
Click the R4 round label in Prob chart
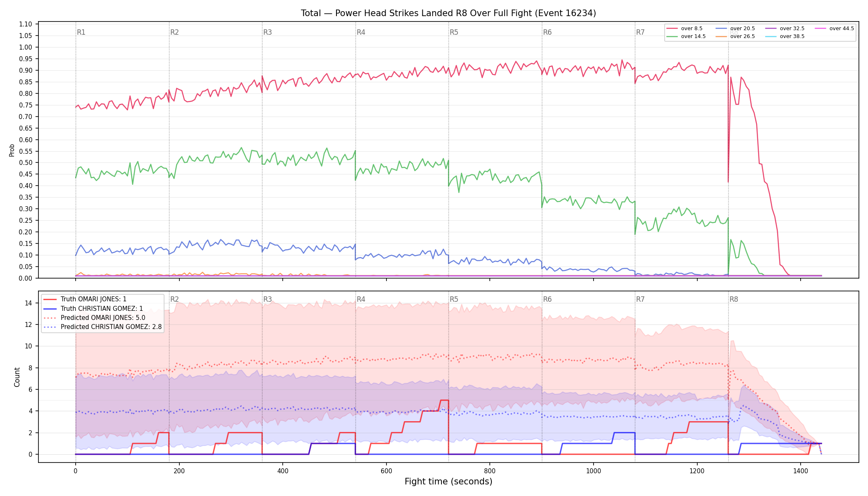361,32
